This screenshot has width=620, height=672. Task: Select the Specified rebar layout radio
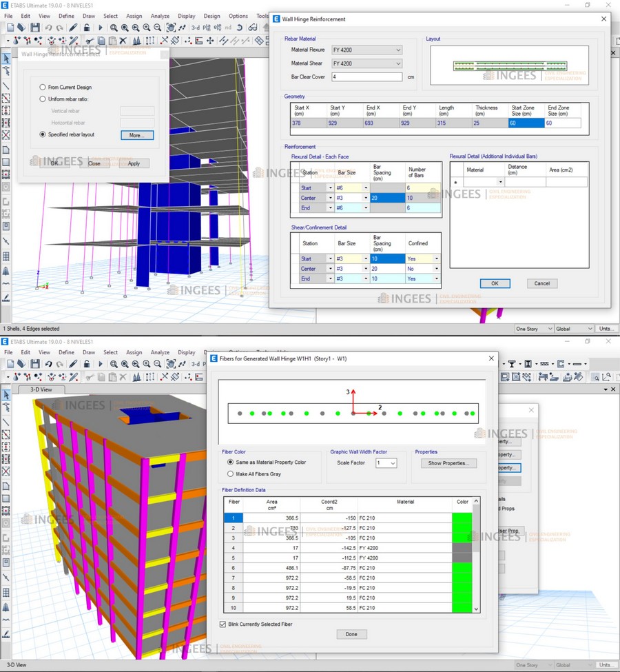tap(43, 134)
